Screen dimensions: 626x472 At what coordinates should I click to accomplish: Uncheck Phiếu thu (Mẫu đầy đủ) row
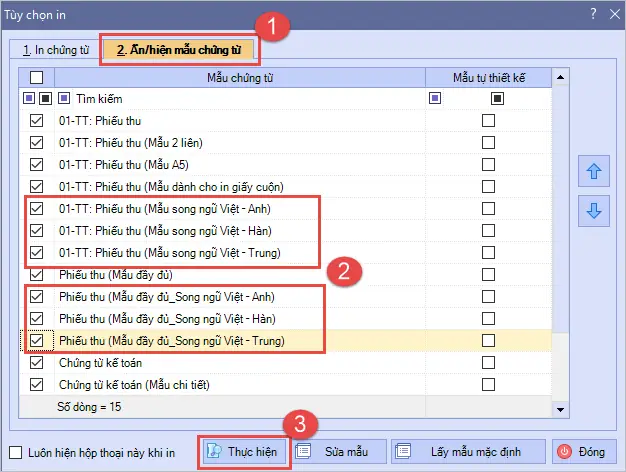pyautogui.click(x=37, y=275)
